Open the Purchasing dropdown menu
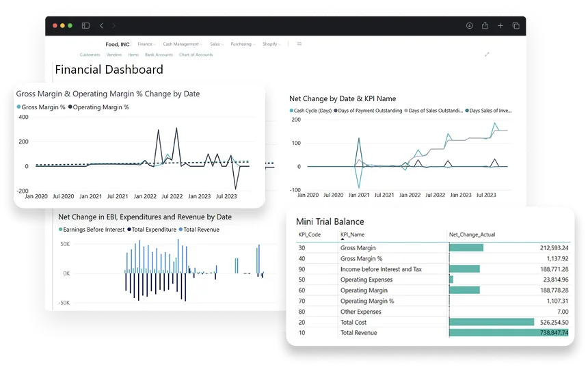The height and width of the screenshot is (367, 588). pos(242,44)
